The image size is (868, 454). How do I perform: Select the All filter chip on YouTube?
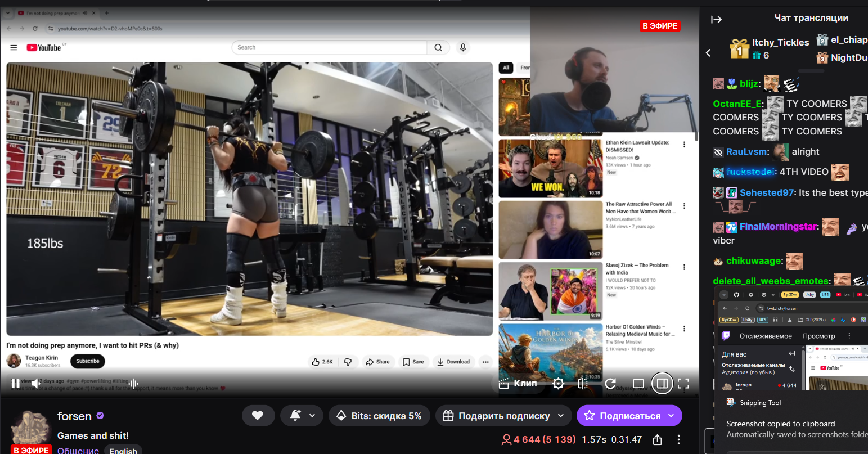[x=506, y=68]
